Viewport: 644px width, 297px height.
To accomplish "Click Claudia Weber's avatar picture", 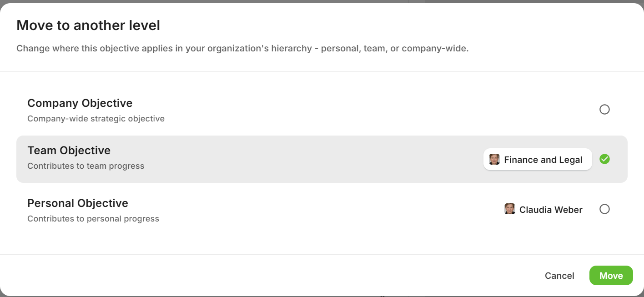I will click(x=510, y=209).
